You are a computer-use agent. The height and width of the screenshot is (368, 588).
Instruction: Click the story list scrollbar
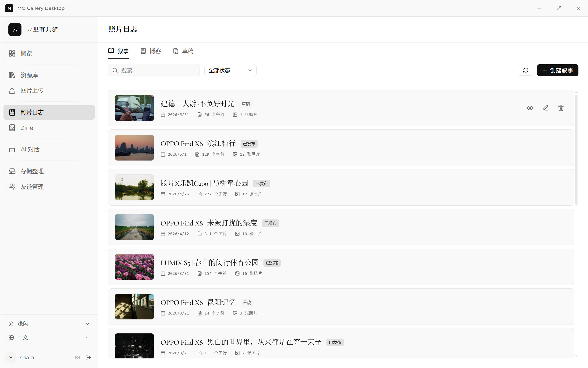tap(576, 150)
